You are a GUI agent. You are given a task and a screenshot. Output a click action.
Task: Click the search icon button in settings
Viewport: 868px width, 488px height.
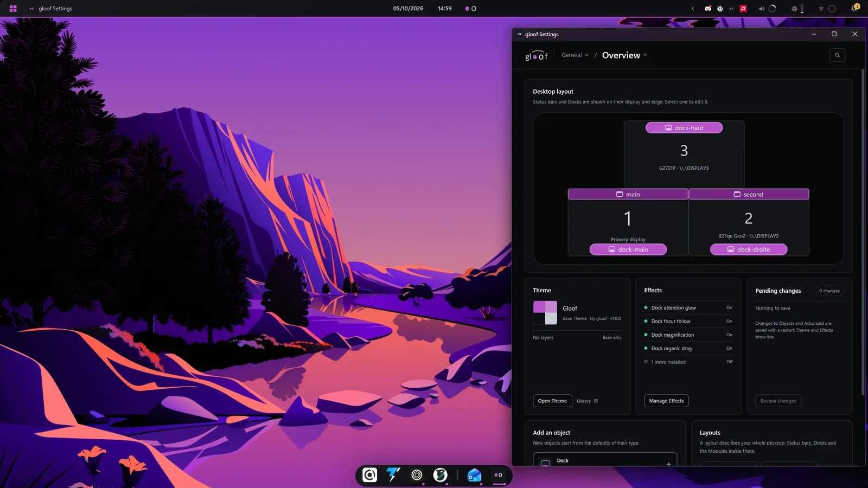click(x=837, y=55)
